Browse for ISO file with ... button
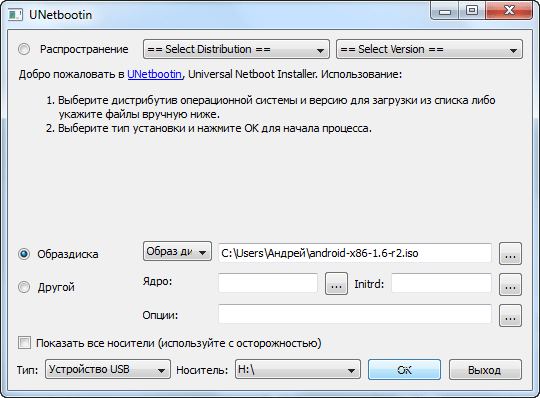This screenshot has height=398, width=540. coord(510,254)
